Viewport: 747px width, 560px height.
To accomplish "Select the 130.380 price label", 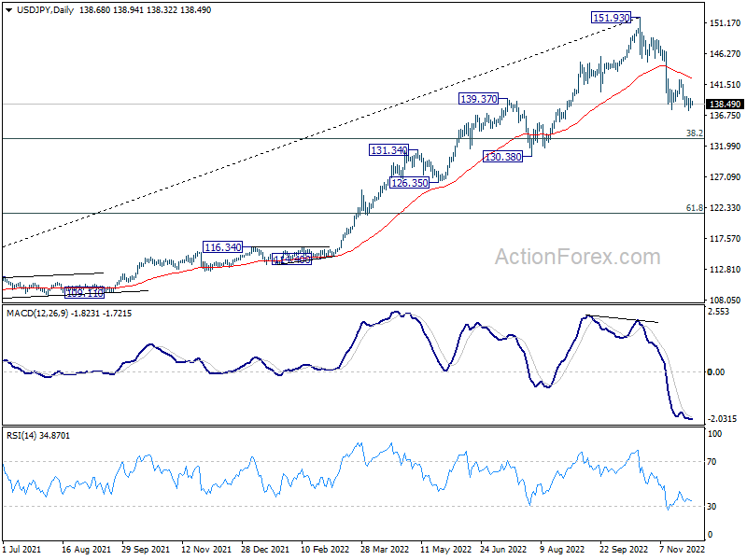I will 503,157.
